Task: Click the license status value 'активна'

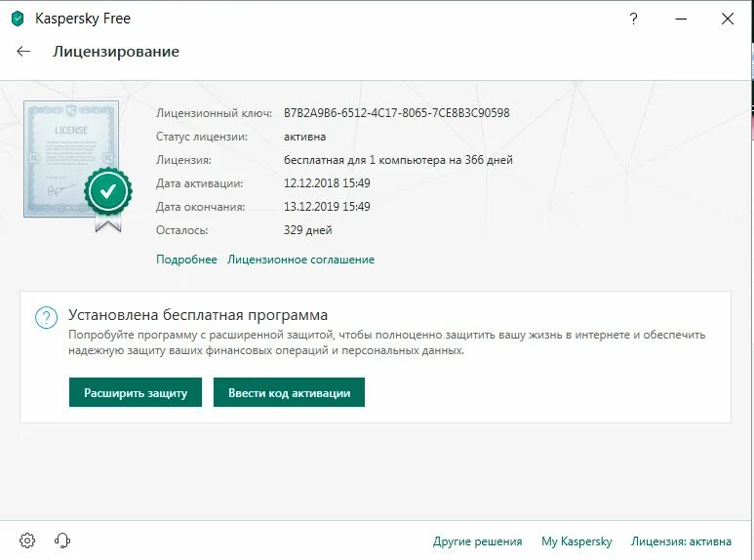Action: tap(305, 137)
